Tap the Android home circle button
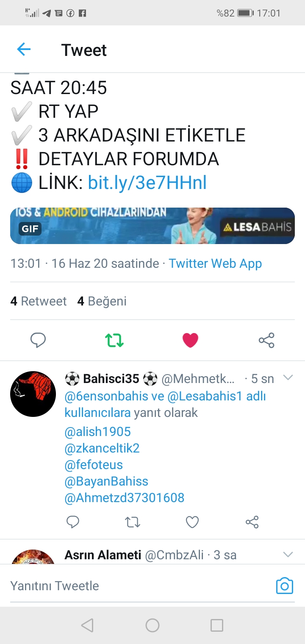This screenshot has width=305, height=644. click(x=152, y=625)
